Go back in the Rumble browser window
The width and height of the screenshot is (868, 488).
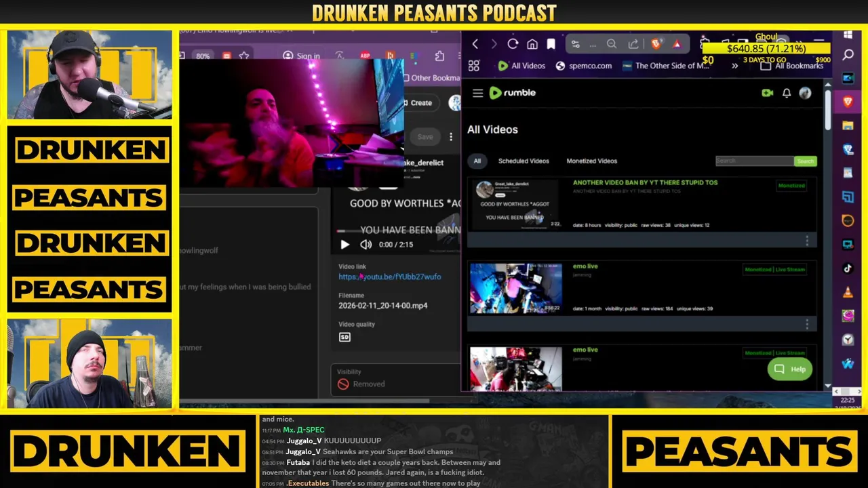(x=475, y=44)
